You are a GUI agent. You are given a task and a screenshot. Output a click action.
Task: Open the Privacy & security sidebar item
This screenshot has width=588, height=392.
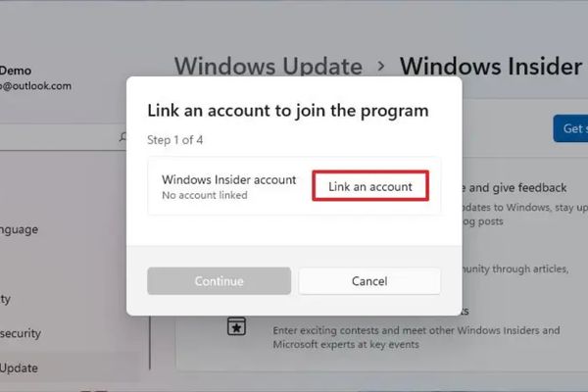coord(21,333)
